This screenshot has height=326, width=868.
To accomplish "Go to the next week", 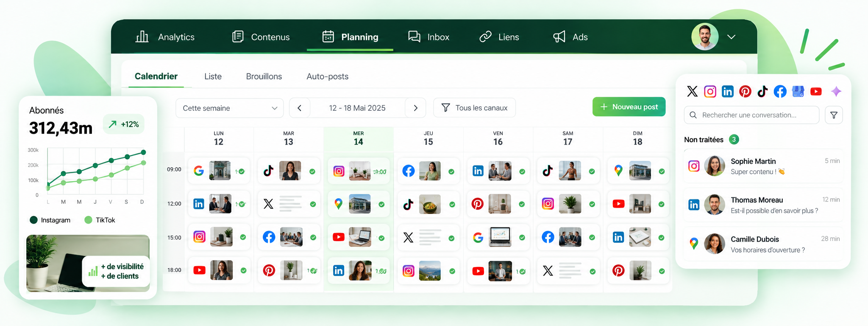I will tap(415, 108).
